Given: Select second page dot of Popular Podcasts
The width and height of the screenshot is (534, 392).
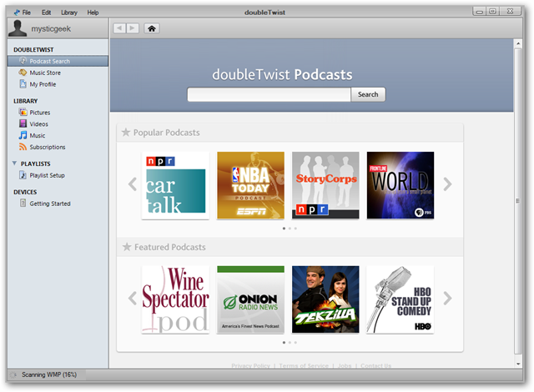Looking at the screenshot, I should (x=290, y=229).
